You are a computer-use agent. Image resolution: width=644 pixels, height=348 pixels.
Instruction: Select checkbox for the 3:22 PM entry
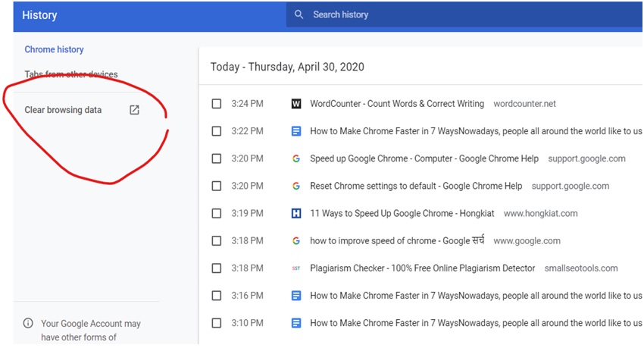(x=217, y=131)
